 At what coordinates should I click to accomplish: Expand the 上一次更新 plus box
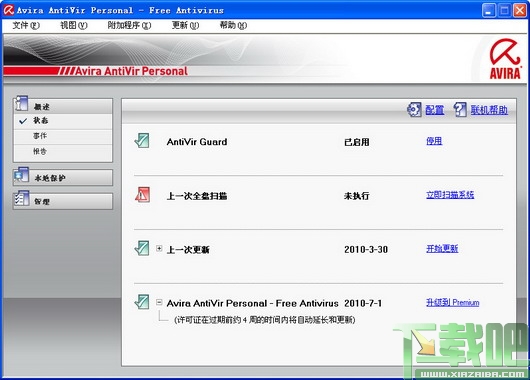tap(159, 248)
